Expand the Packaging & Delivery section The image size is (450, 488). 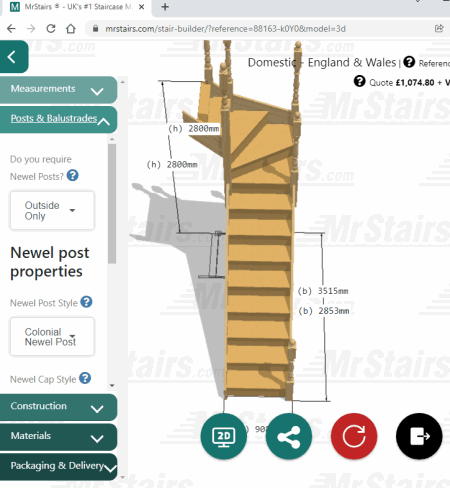(58, 467)
